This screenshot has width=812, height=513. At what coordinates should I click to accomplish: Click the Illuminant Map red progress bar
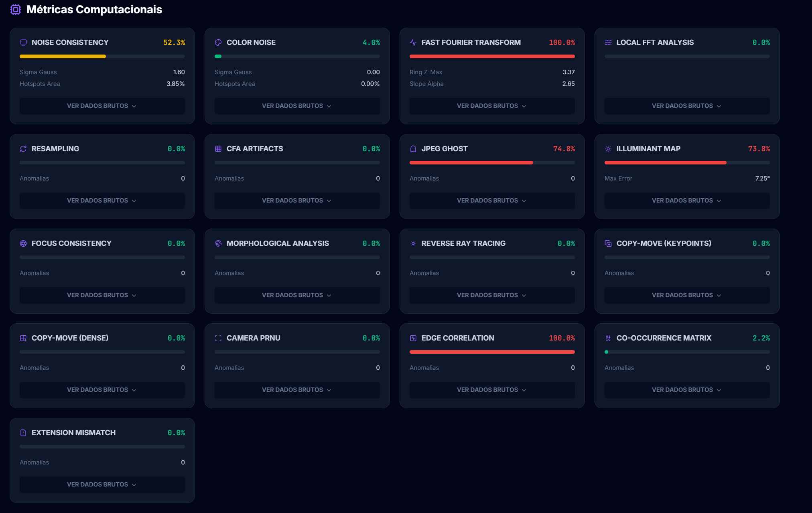point(665,163)
